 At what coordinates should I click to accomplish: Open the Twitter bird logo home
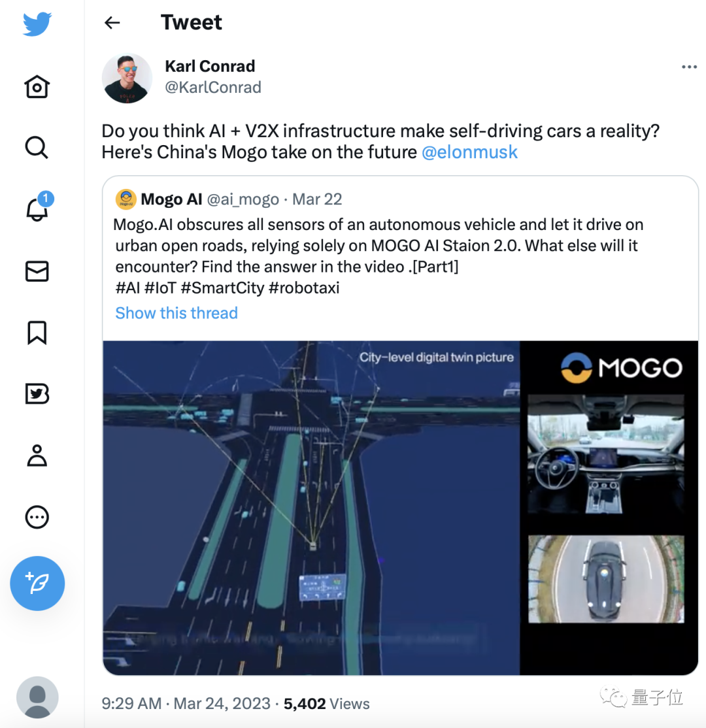tap(37, 24)
